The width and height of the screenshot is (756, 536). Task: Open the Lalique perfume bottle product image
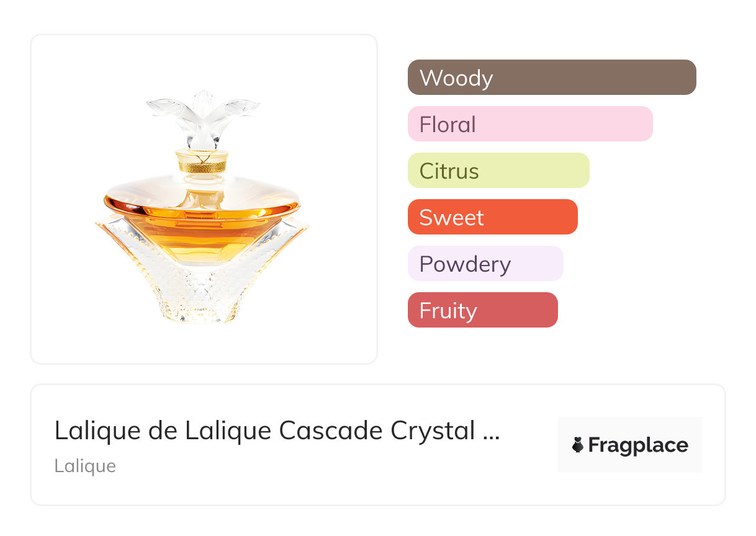click(x=203, y=205)
